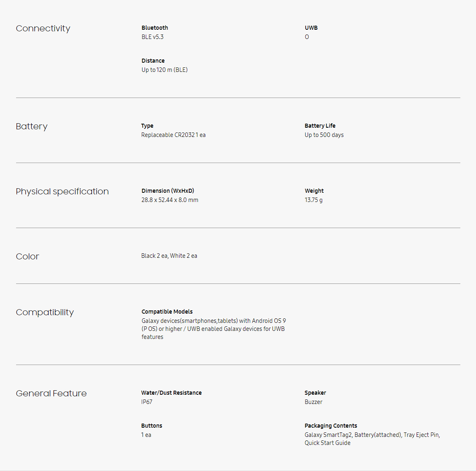Select the IP67 resistance value
The image size is (476, 471).
(x=147, y=402)
